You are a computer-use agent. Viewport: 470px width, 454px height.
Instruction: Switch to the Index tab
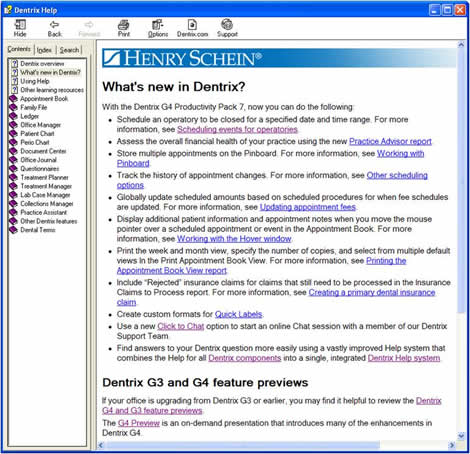tap(44, 50)
